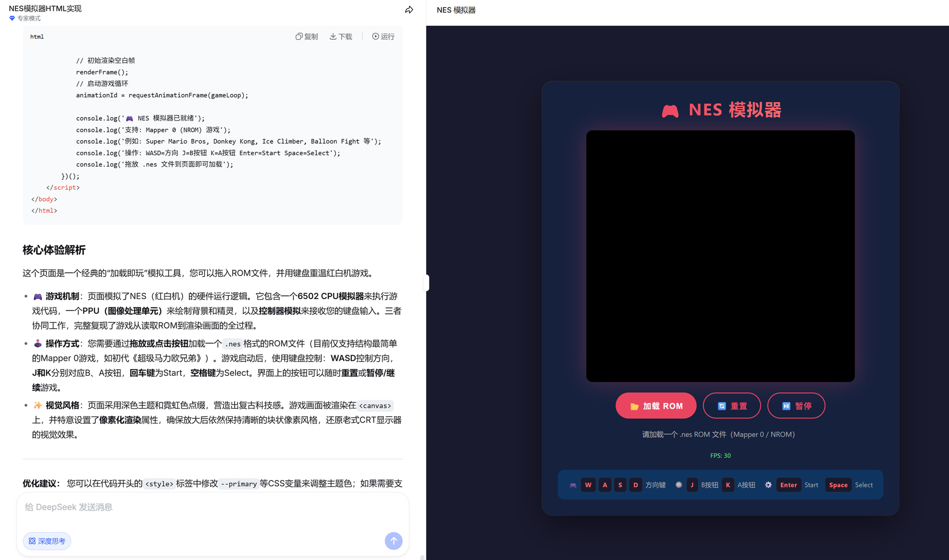Click the 加载 ROM button

click(656, 406)
